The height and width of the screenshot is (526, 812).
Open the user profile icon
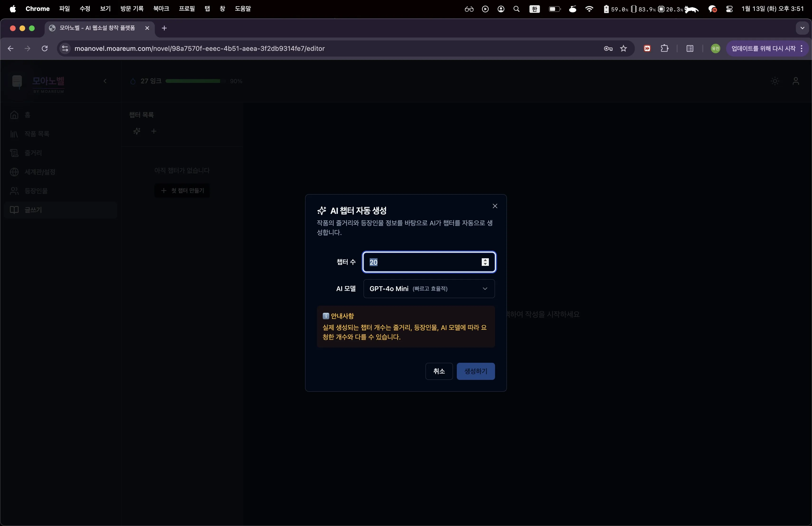coord(796,81)
